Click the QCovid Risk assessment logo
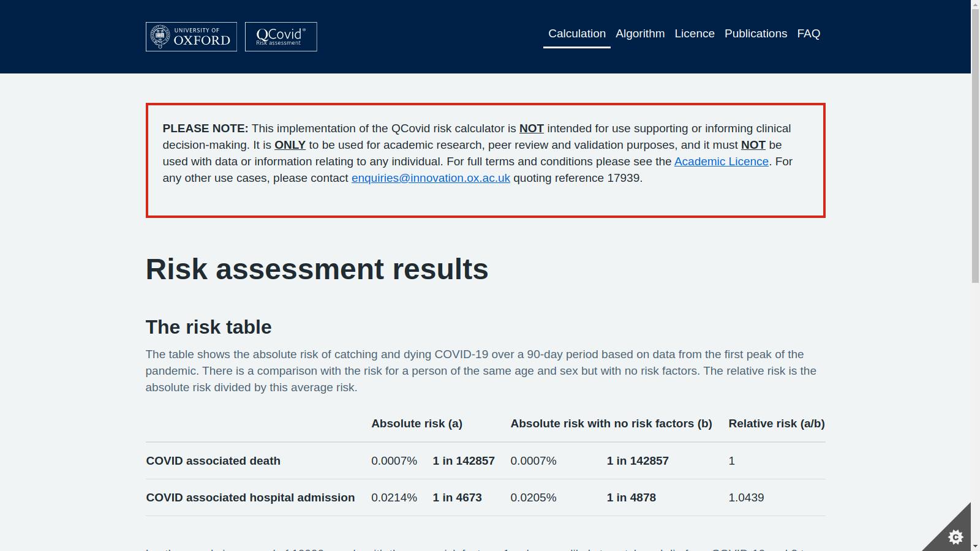Viewport: 980px width, 551px height. 281,37
